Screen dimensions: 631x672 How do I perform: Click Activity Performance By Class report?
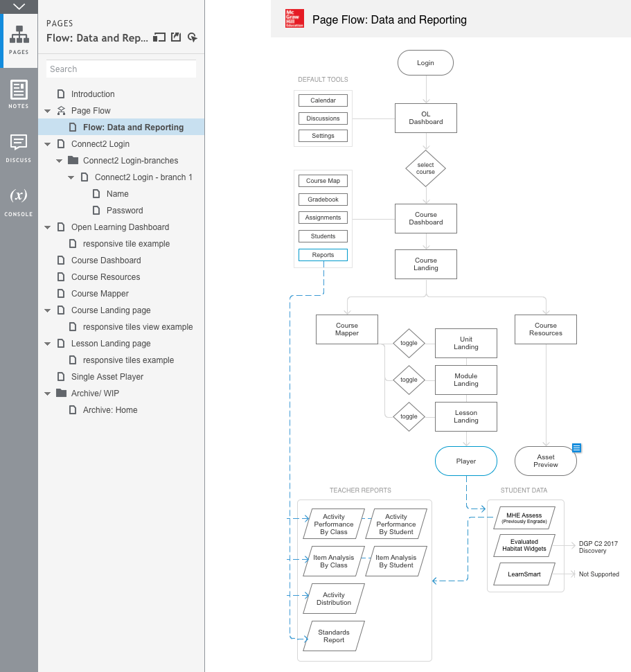tap(334, 524)
